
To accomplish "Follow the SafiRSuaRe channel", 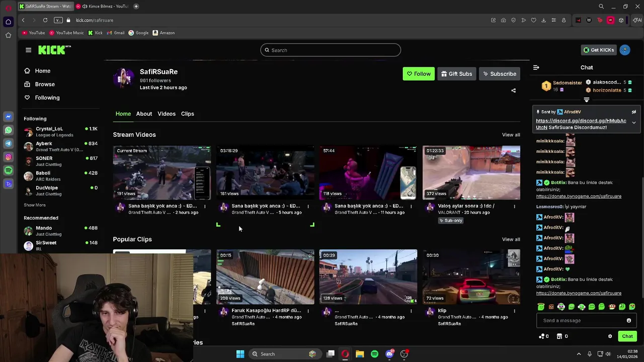I will coord(419,74).
